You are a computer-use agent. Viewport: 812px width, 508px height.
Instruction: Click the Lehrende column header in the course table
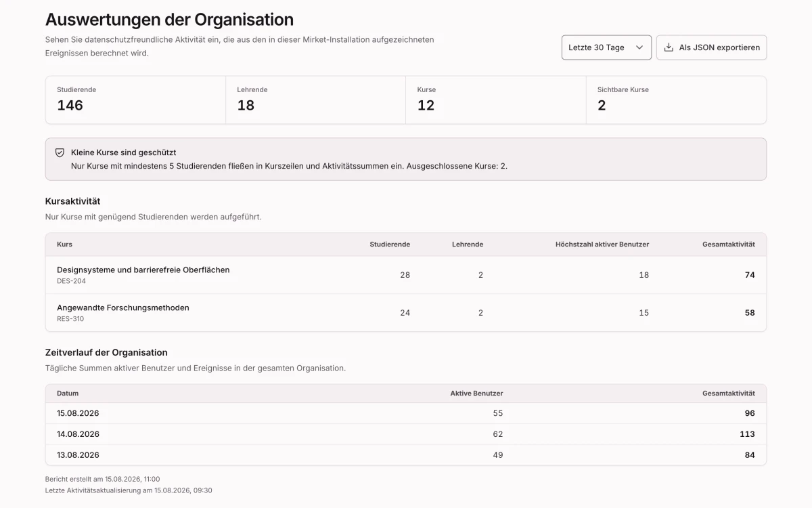468,245
